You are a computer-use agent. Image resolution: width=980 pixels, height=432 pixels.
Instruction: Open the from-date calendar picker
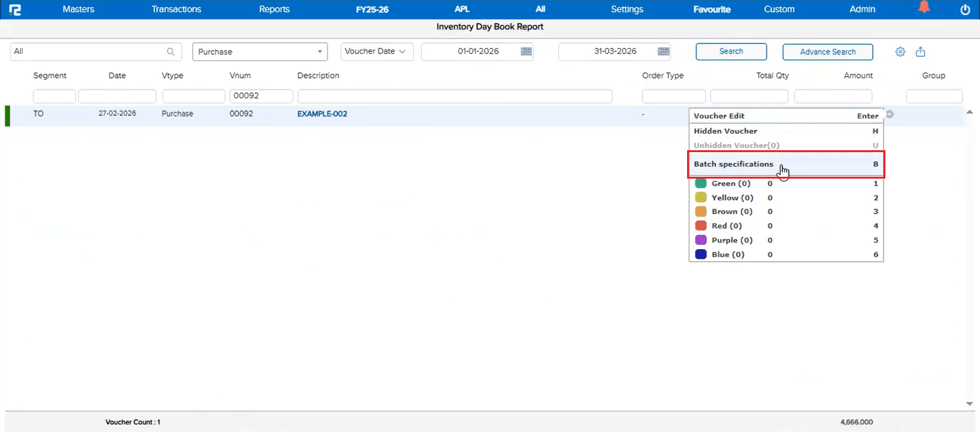coord(526,51)
